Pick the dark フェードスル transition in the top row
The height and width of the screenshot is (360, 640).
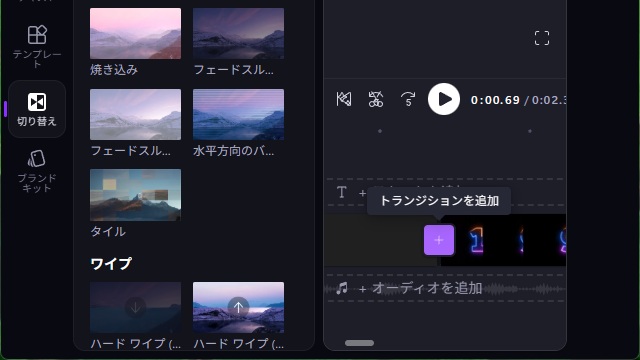pyautogui.click(x=238, y=33)
